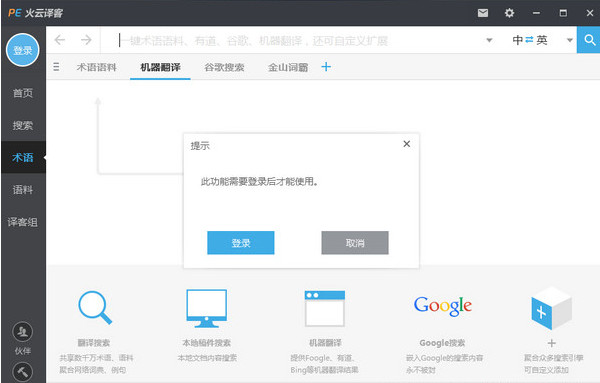This screenshot has width=600, height=383.
Task: Click the 机器翻译 feature label below icon
Action: [325, 342]
